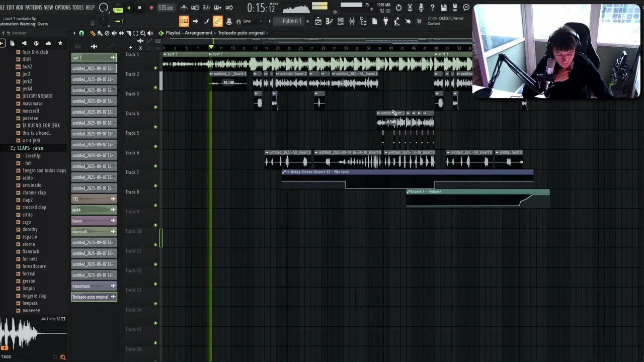Image resolution: width=644 pixels, height=362 pixels.
Task: Select the slip tool in playlist toolbar
Action: (x=121, y=33)
